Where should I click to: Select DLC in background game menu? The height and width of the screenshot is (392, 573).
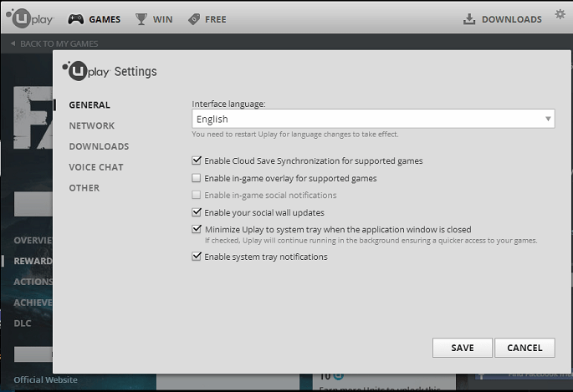point(23,323)
